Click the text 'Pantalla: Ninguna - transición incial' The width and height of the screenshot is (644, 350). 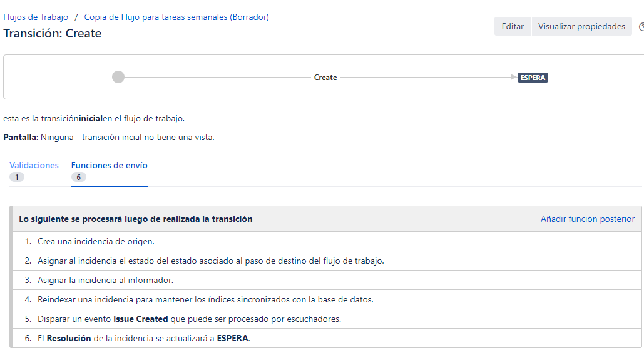[x=109, y=137]
